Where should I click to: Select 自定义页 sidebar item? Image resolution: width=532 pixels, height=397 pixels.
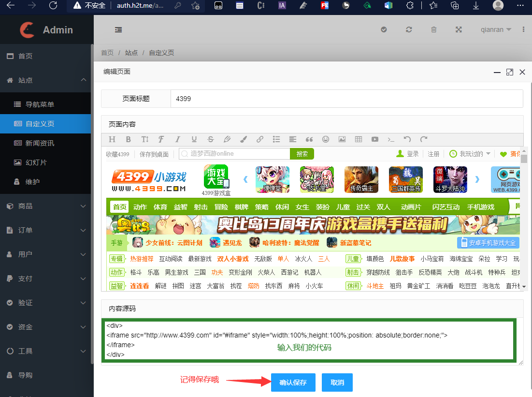click(x=45, y=124)
